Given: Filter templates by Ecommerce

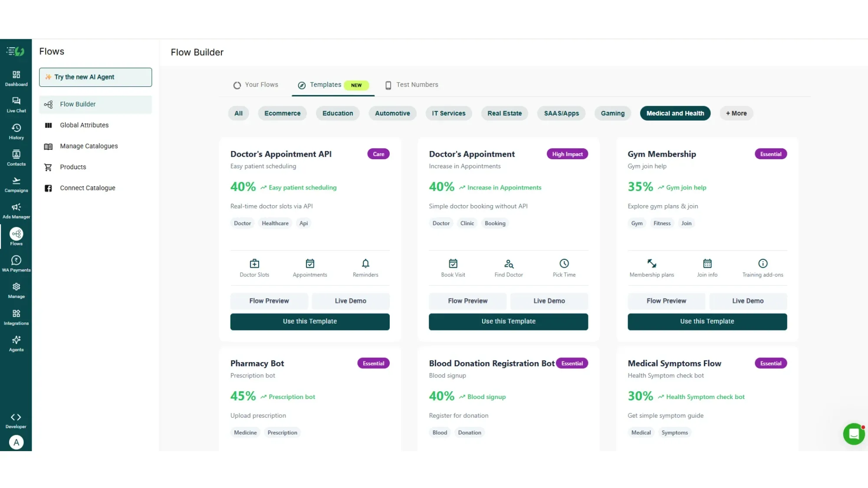Looking at the screenshot, I should pos(283,113).
